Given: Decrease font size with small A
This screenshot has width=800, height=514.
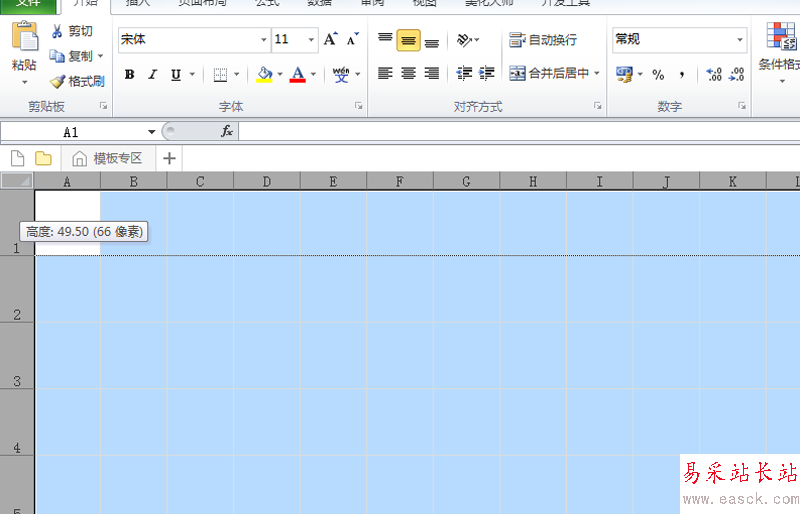Looking at the screenshot, I should point(352,39).
